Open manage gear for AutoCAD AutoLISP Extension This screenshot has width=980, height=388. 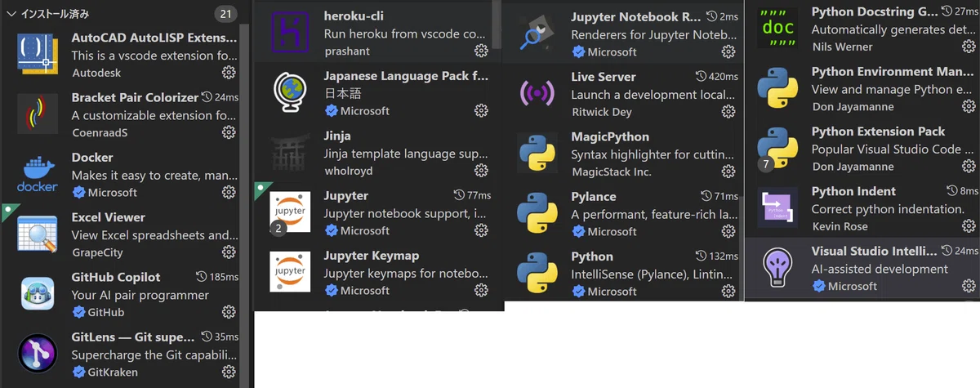point(229,73)
